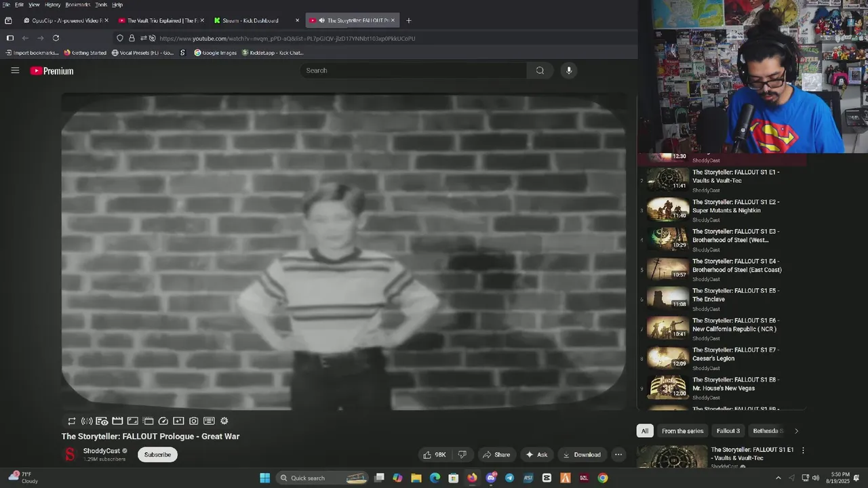
Task: Launch Google Chrome from the taskbar
Action: pos(602,478)
